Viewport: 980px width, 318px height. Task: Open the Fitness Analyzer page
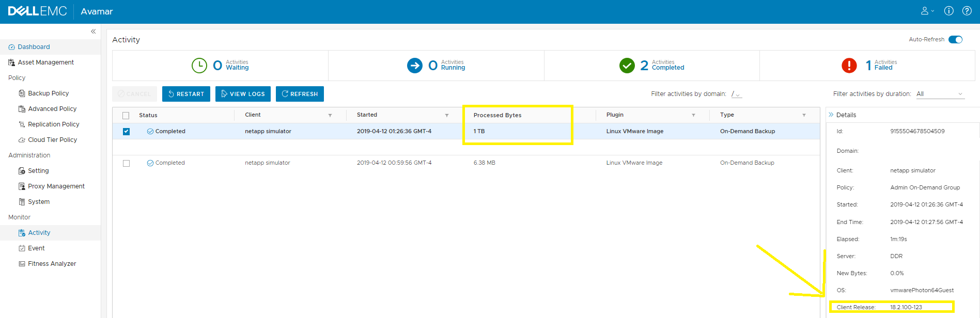[x=52, y=264]
